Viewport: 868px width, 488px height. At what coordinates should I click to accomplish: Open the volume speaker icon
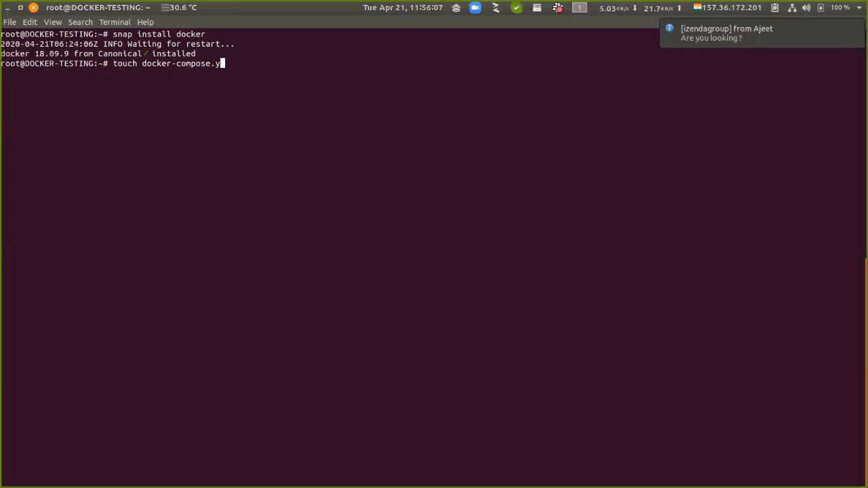coord(806,7)
